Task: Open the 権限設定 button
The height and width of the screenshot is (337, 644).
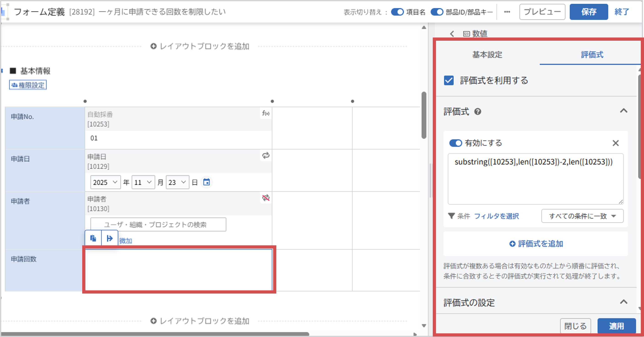Action: pos(28,85)
